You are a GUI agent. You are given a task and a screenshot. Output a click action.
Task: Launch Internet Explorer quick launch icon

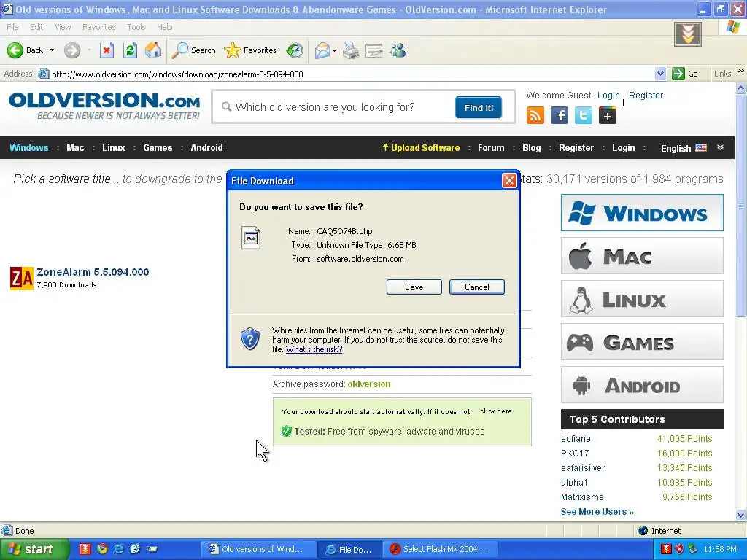118,549
